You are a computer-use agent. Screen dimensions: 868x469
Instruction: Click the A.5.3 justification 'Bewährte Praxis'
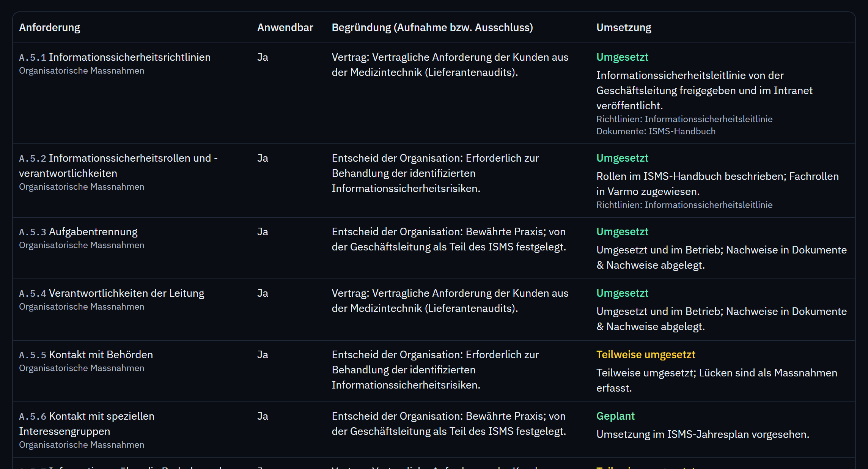(x=449, y=239)
